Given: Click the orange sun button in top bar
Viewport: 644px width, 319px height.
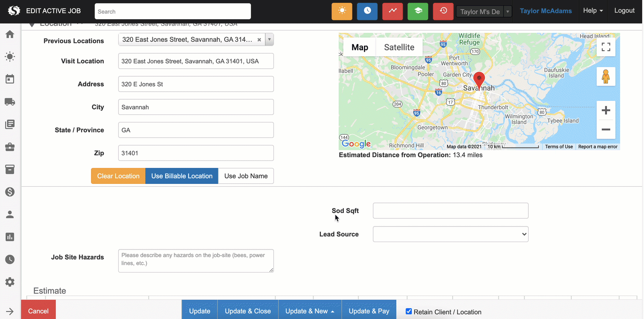Looking at the screenshot, I should point(341,11).
